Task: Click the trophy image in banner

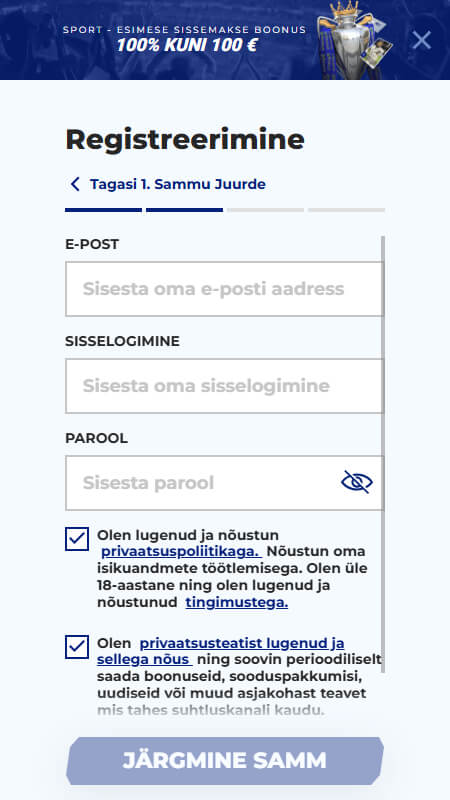Action: click(354, 40)
